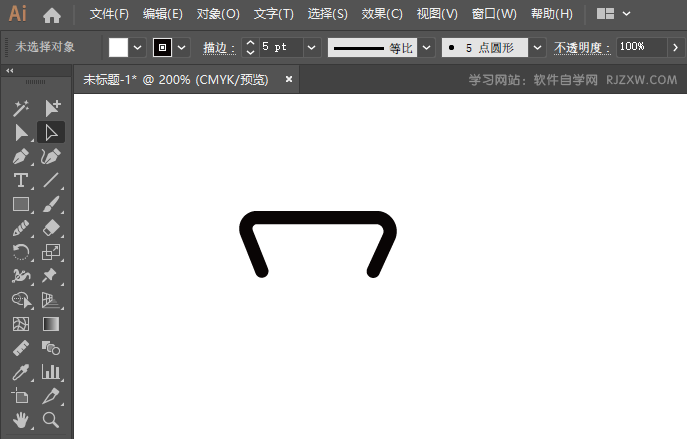Image resolution: width=687 pixels, height=439 pixels.
Task: Open the 选择(S) menu
Action: point(327,14)
